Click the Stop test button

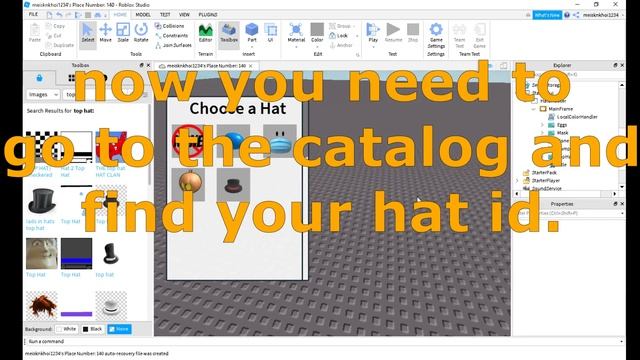(x=413, y=33)
